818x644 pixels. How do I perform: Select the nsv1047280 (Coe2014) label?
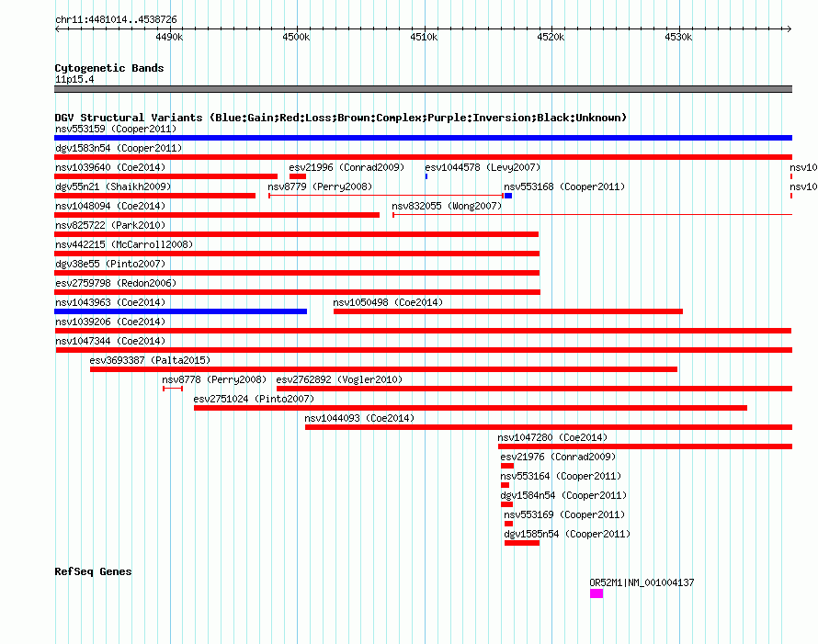tap(552, 437)
